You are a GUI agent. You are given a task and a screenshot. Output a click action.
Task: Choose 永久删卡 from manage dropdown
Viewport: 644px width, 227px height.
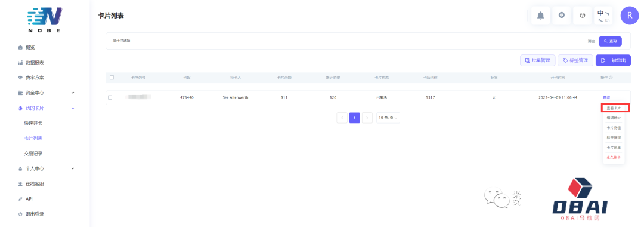614,157
